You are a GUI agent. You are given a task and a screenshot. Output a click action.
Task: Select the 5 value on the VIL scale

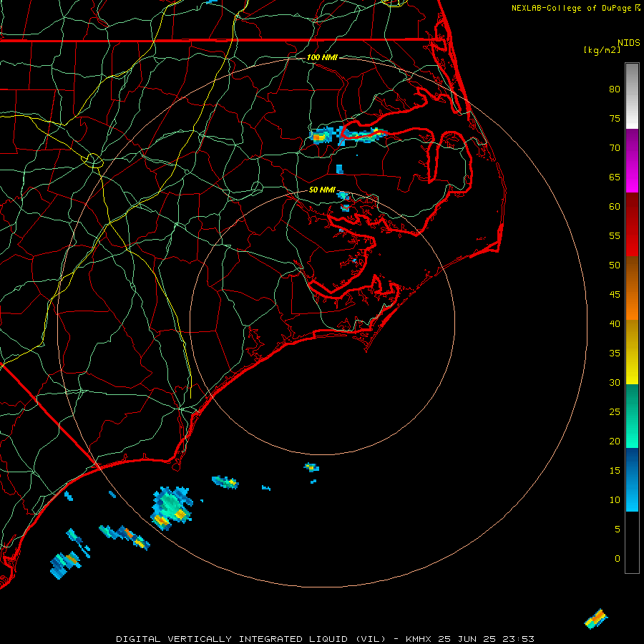point(618,530)
